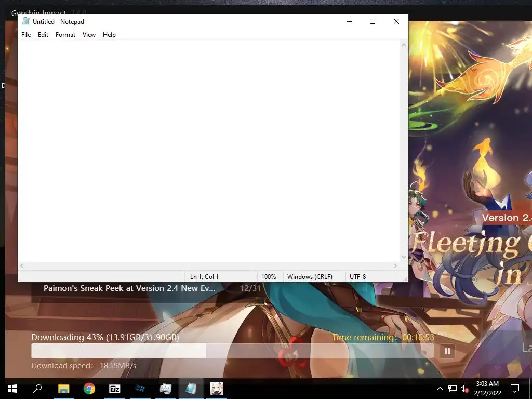Open the network status tray icon
532x399 pixels.
[x=453, y=389]
